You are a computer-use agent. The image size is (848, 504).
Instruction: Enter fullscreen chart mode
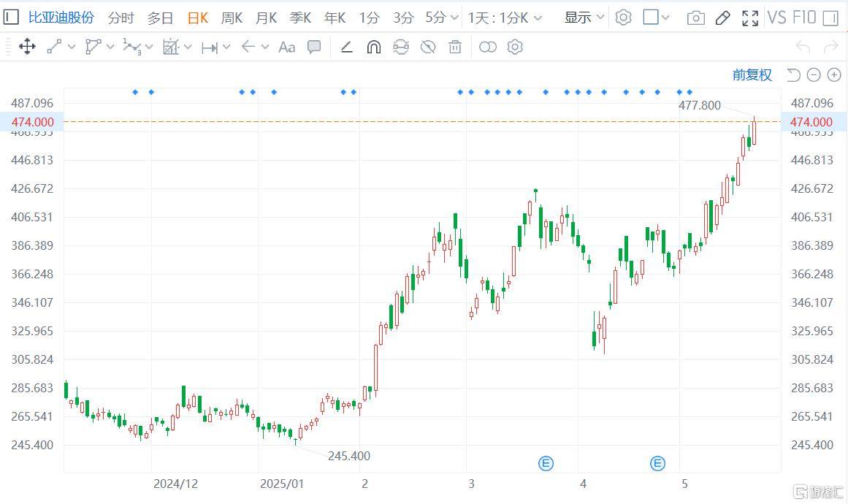749,18
